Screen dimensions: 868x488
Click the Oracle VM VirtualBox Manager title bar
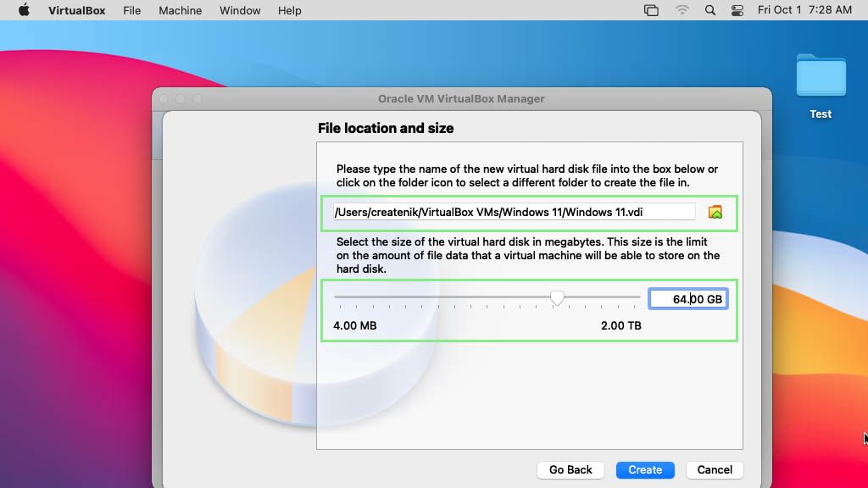(x=462, y=98)
